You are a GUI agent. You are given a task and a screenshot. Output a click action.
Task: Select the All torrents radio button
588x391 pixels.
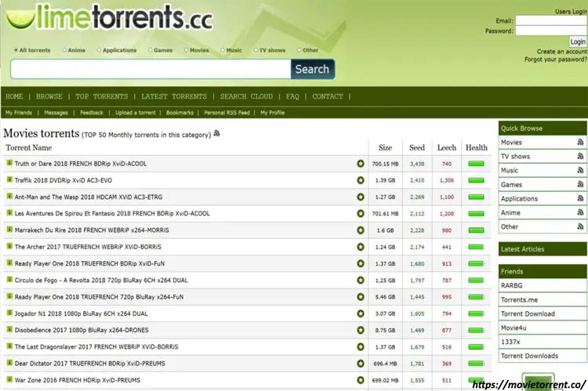(x=16, y=50)
